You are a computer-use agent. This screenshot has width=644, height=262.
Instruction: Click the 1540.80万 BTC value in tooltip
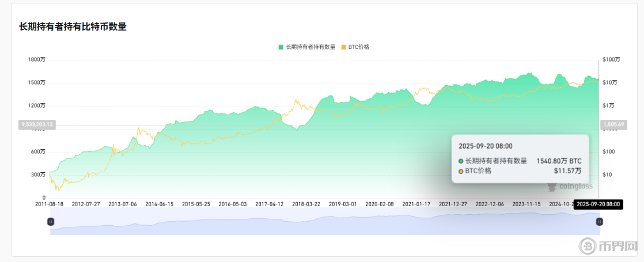[559, 161]
